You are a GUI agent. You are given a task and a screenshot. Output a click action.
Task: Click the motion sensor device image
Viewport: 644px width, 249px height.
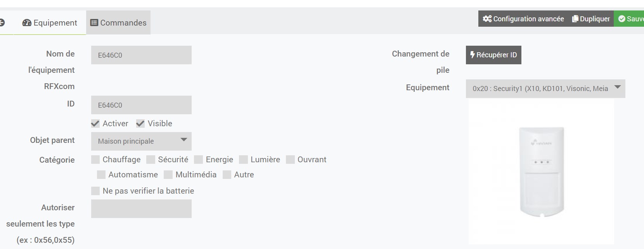(541, 172)
